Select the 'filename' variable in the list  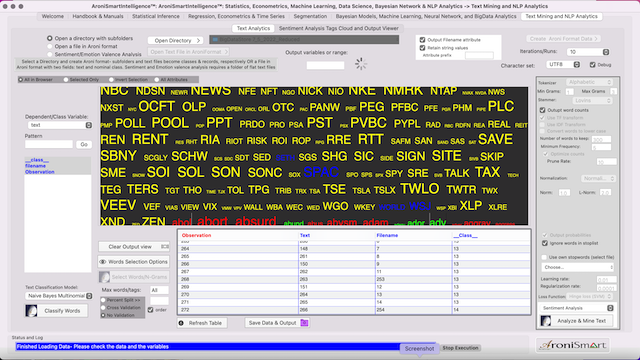pos(36,166)
